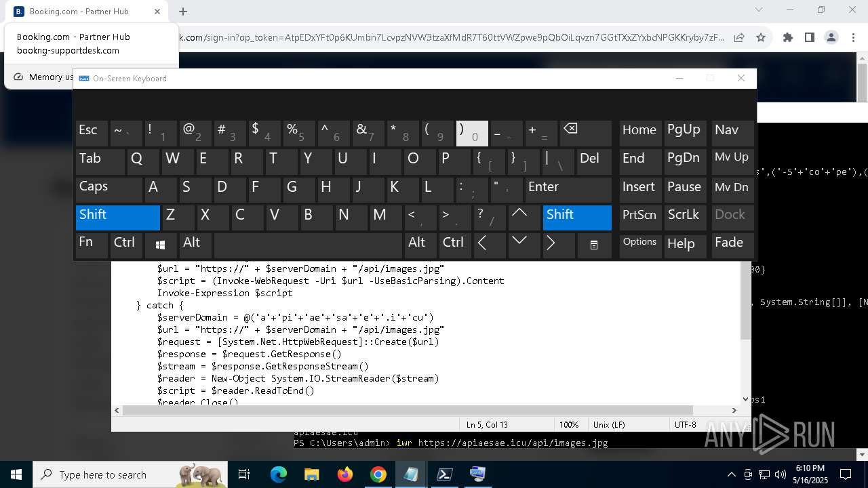The width and height of the screenshot is (868, 488).
Task: Tap the Windows logo key on keyboard
Action: (160, 245)
